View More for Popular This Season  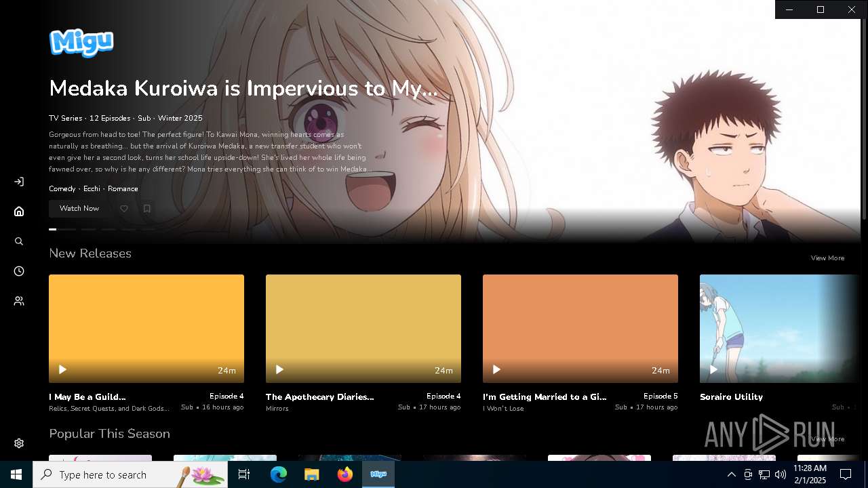[827, 439]
